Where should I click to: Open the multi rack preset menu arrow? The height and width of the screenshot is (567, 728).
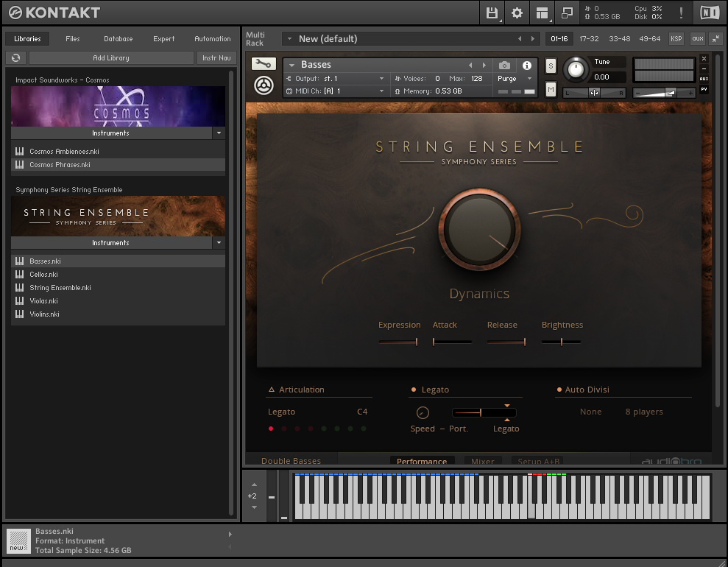point(289,39)
